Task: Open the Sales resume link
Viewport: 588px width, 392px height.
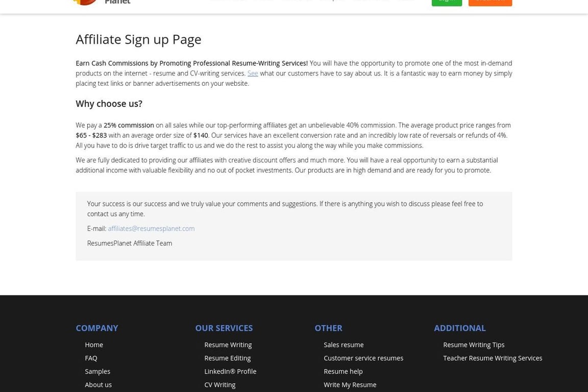Action: [344, 345]
